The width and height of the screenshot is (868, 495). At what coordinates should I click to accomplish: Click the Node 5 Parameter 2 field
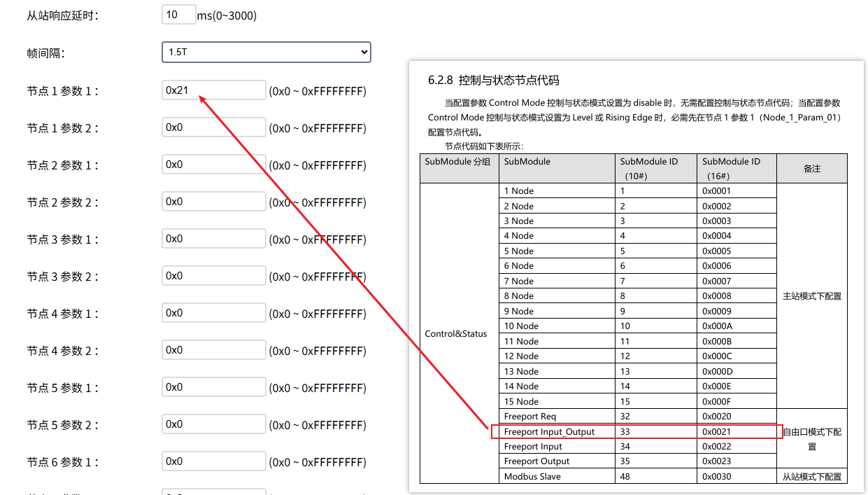point(213,424)
